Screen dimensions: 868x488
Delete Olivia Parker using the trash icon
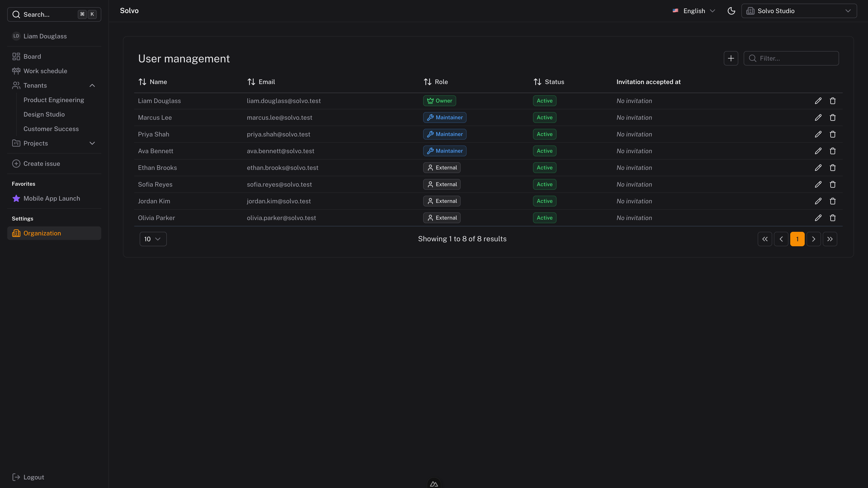pos(832,217)
